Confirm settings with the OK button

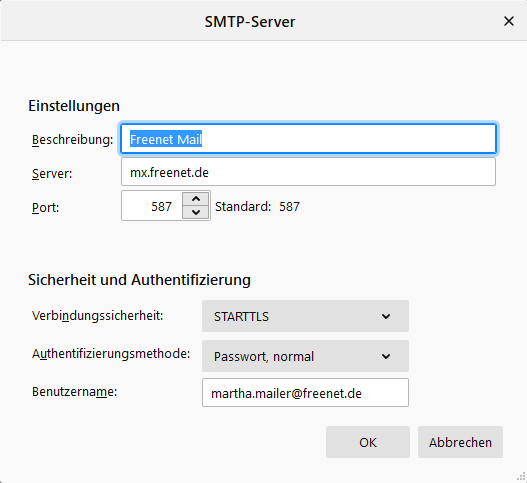coord(368,442)
